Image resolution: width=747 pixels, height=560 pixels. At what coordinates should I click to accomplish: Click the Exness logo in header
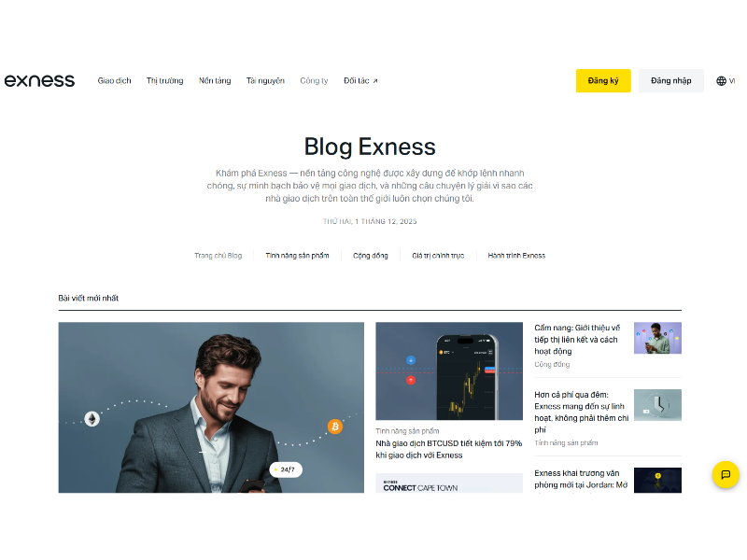[x=39, y=80]
